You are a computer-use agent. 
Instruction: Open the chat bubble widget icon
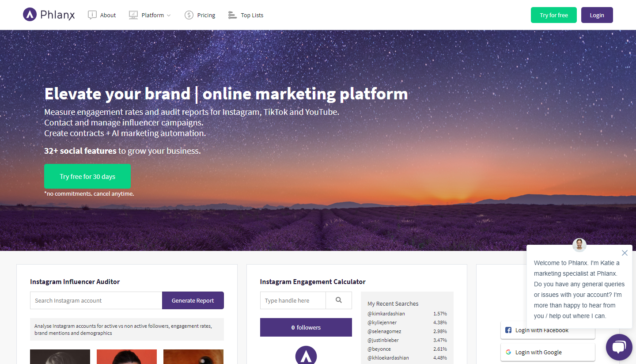(619, 347)
